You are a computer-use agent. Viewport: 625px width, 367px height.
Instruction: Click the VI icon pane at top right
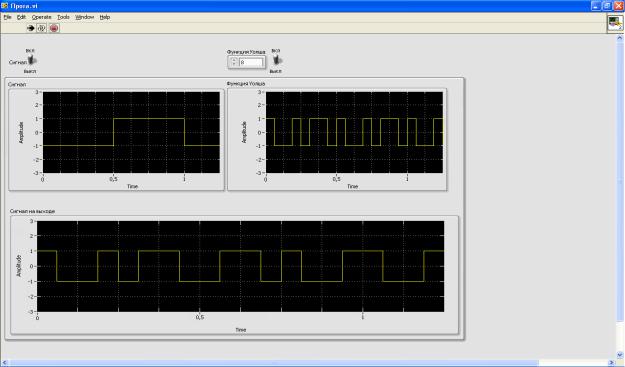(615, 23)
